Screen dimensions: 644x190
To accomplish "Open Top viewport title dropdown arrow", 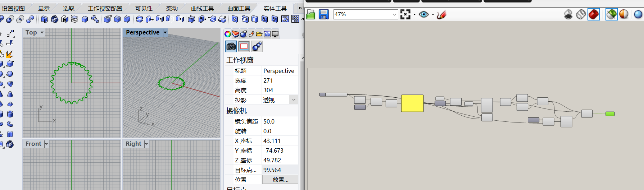I will 42,33.
